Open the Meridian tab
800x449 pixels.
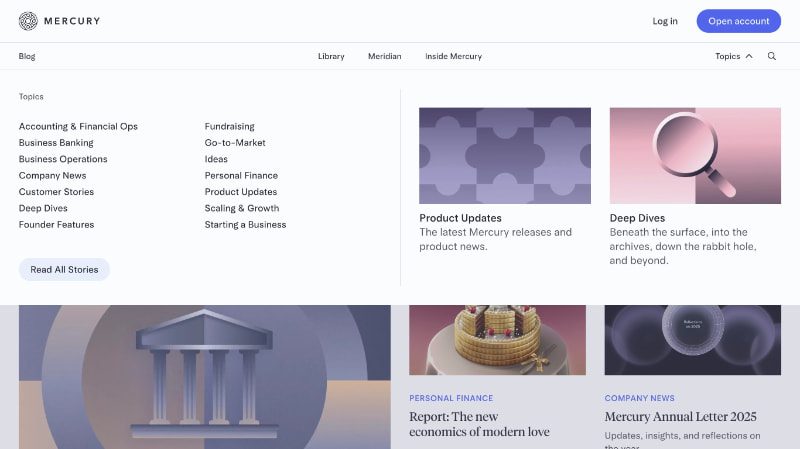tap(385, 56)
